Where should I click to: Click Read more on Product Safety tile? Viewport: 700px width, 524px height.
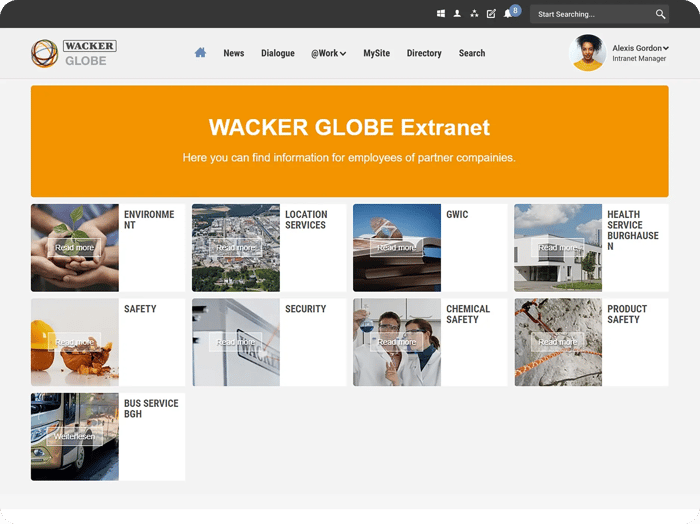tap(558, 342)
